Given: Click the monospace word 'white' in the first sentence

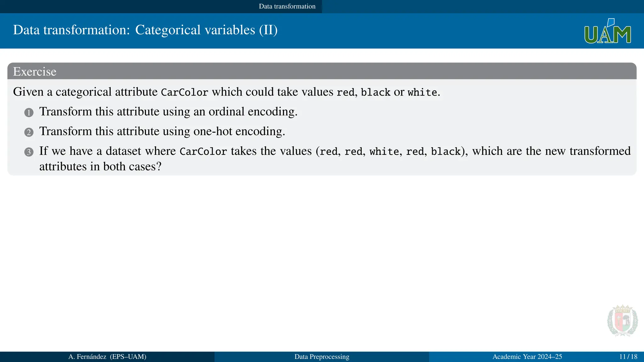Looking at the screenshot, I should point(422,92).
